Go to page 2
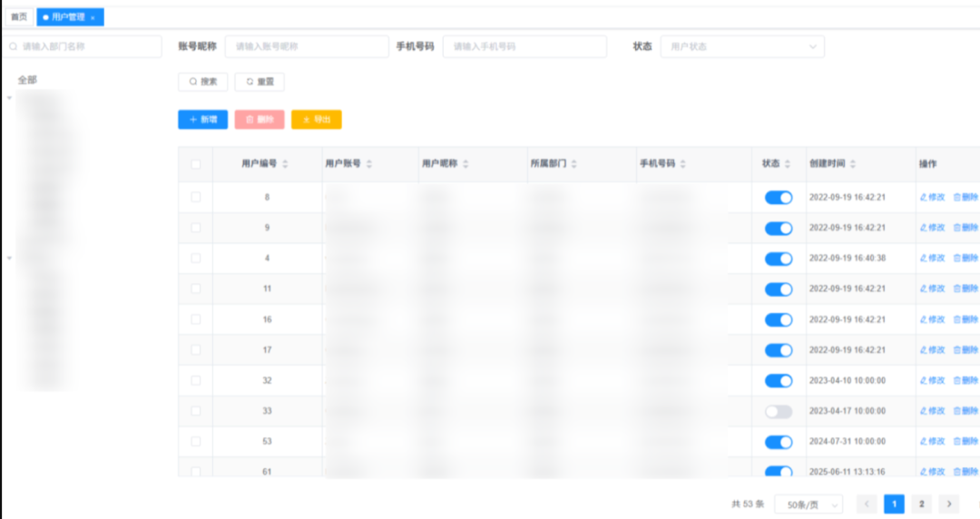The height and width of the screenshot is (519, 980). 921,504
